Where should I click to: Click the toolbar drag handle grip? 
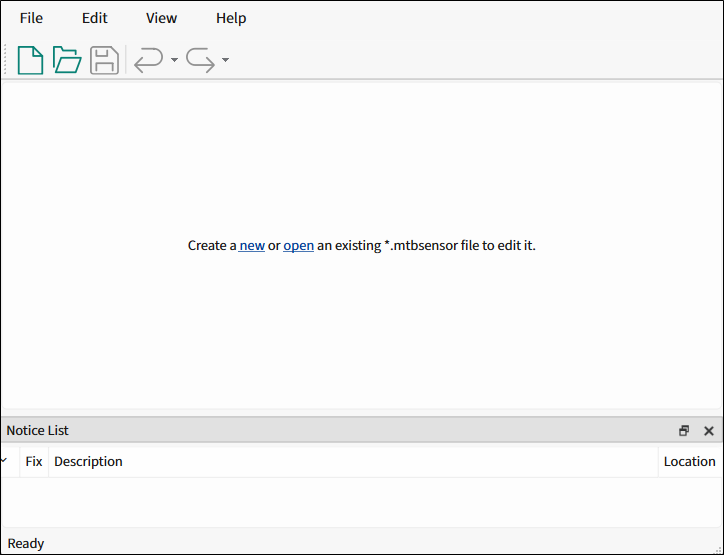(x=6, y=60)
